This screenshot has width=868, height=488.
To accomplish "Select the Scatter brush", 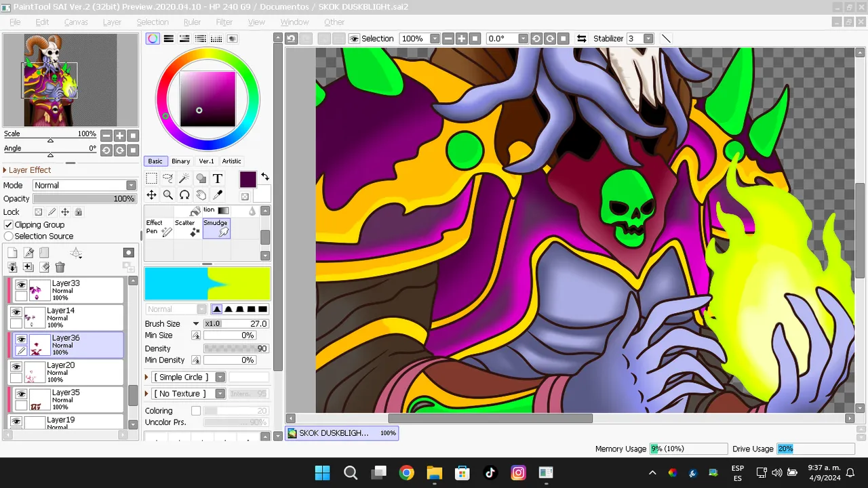I will point(188,228).
